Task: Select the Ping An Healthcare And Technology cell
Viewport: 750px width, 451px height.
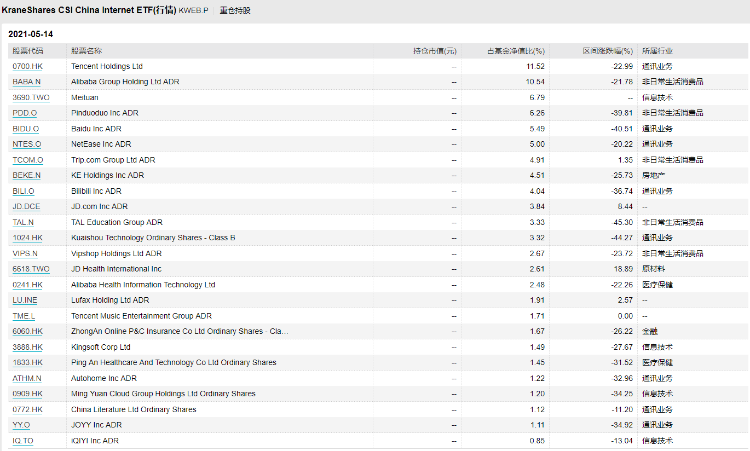Action: pos(174,363)
